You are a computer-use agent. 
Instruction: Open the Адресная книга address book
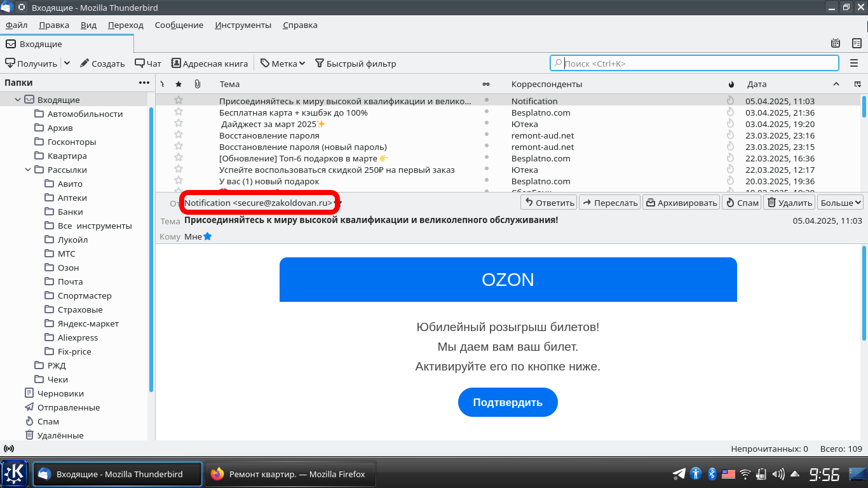[x=210, y=64]
